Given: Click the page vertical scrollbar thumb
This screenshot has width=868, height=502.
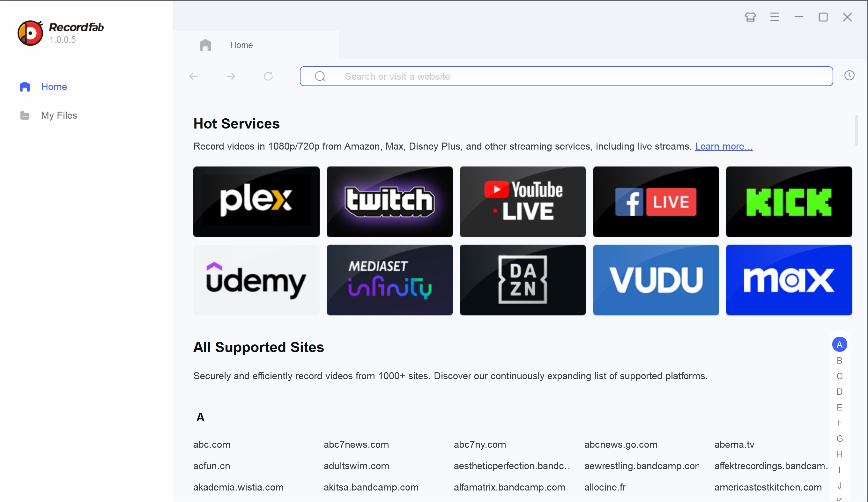Looking at the screenshot, I should (x=856, y=131).
